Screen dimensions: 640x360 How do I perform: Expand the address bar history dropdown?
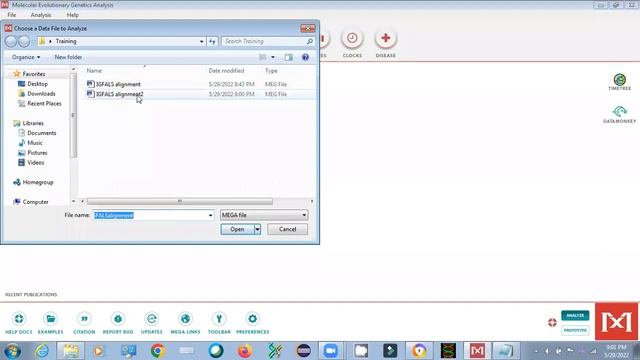tap(201, 41)
